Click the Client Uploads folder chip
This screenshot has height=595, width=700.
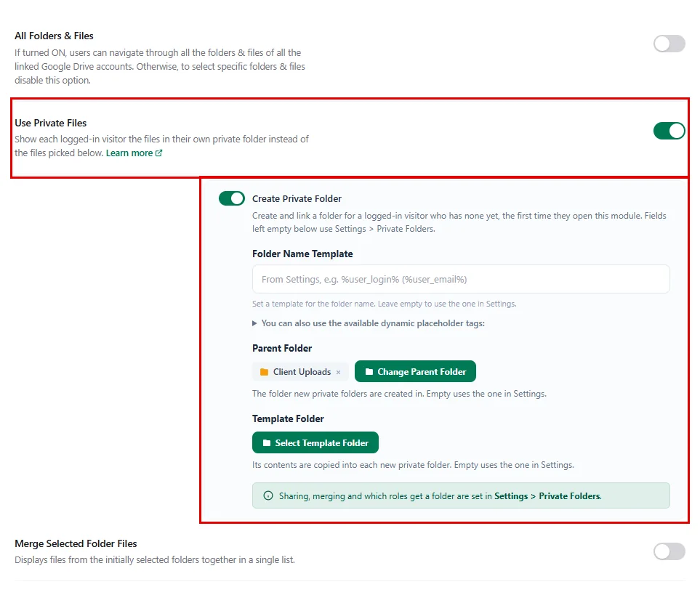(300, 372)
